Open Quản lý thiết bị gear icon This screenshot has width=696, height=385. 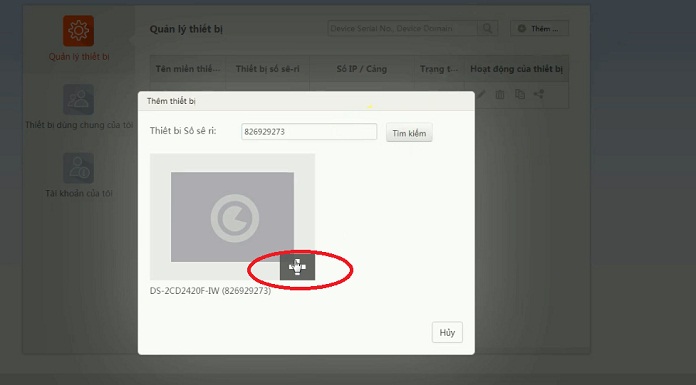78,31
